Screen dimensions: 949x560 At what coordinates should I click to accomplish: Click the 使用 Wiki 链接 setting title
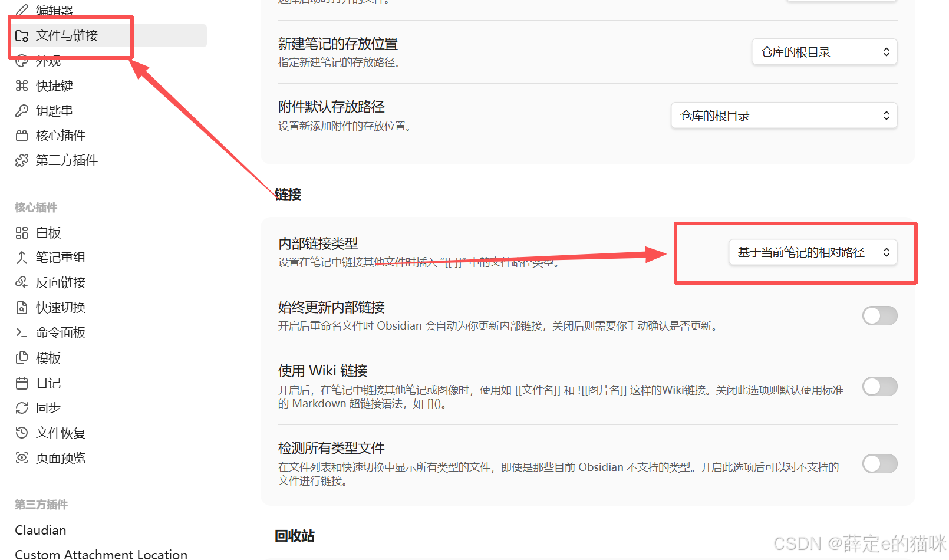(322, 371)
